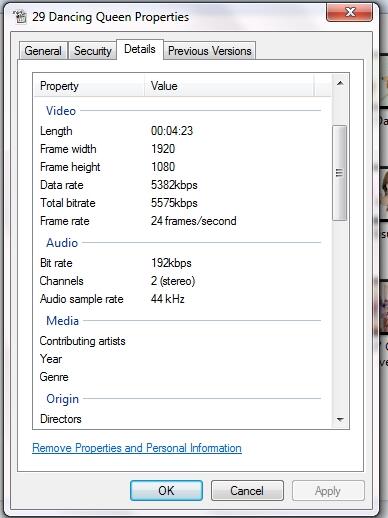Click the scrollbar down arrow
The width and height of the screenshot is (388, 518).
point(340,420)
